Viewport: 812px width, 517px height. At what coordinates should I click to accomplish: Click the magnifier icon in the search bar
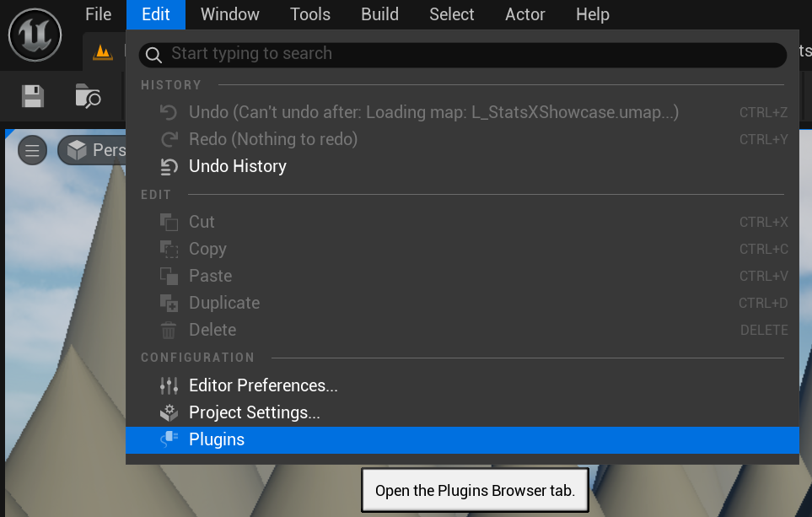[153, 54]
